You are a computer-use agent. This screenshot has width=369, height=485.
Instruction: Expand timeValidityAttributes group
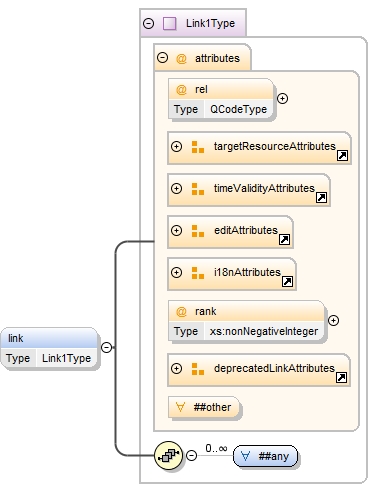(176, 188)
